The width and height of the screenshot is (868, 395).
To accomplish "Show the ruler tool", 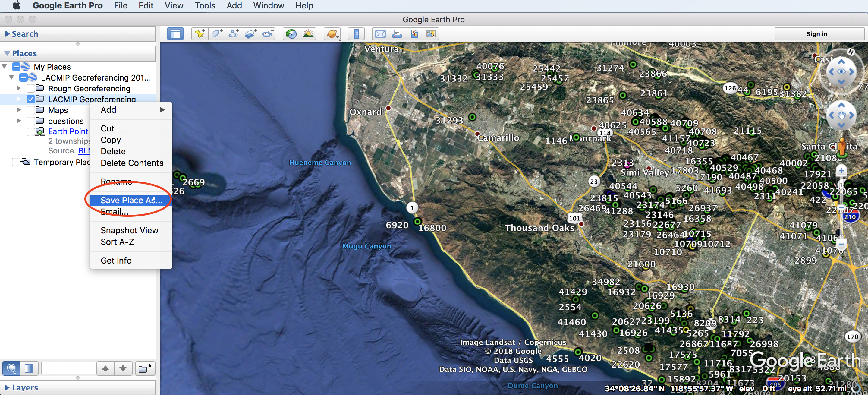I will tap(356, 34).
